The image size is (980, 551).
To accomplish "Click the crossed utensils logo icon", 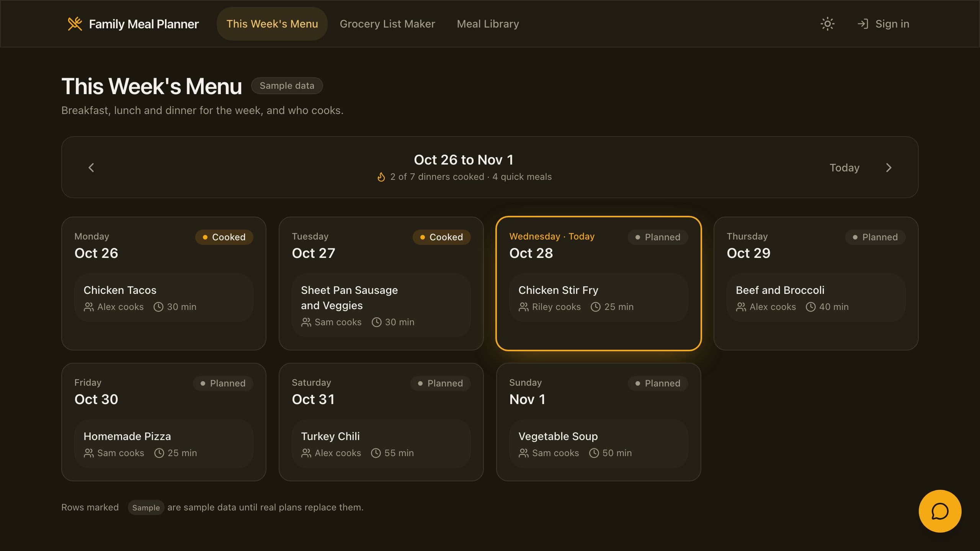I will pos(75,24).
